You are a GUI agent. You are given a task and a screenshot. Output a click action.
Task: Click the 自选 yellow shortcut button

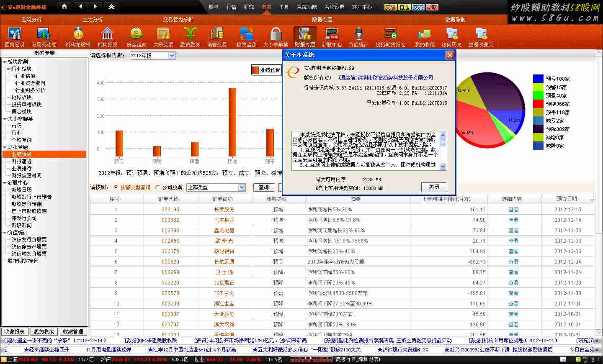[404, 7]
